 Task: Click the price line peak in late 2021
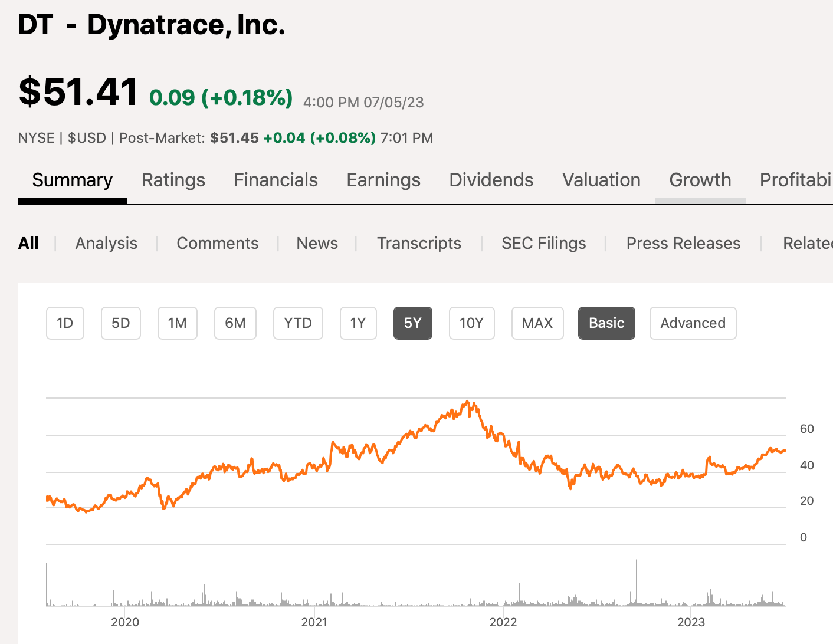tap(468, 402)
